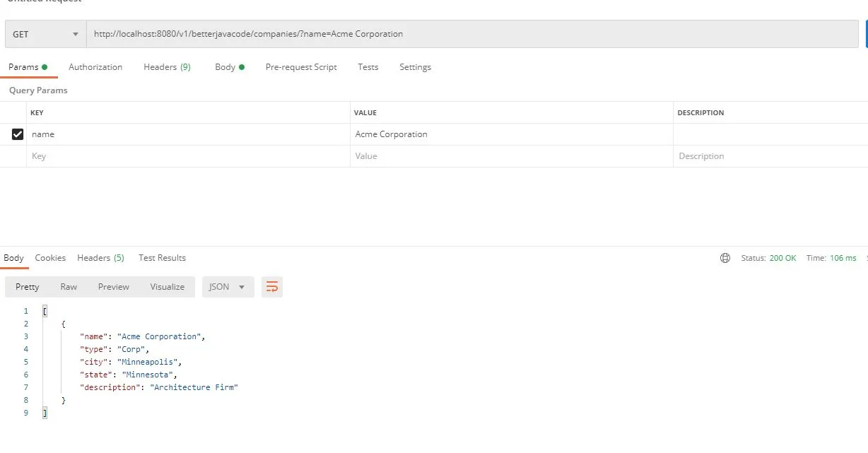Image resolution: width=868 pixels, height=453 pixels.
Task: Click the globe network icon near Status
Action: pyautogui.click(x=725, y=258)
